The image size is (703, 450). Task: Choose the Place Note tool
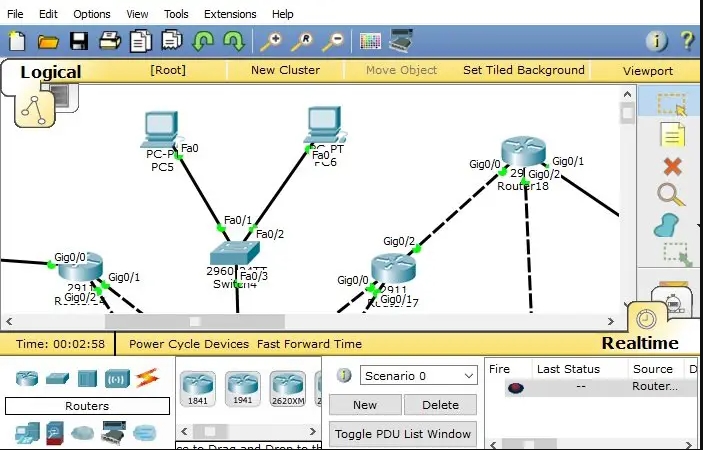click(672, 136)
